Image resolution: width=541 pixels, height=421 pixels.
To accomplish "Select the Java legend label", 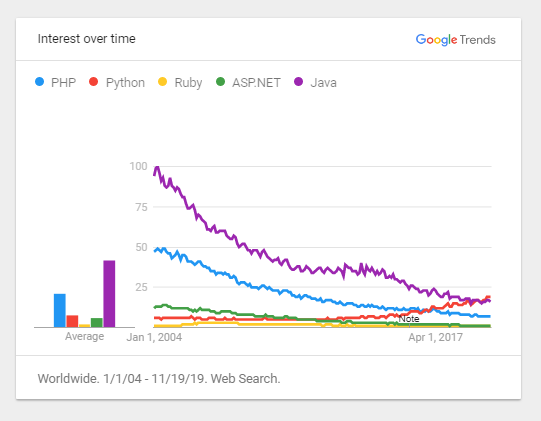I will pos(324,83).
